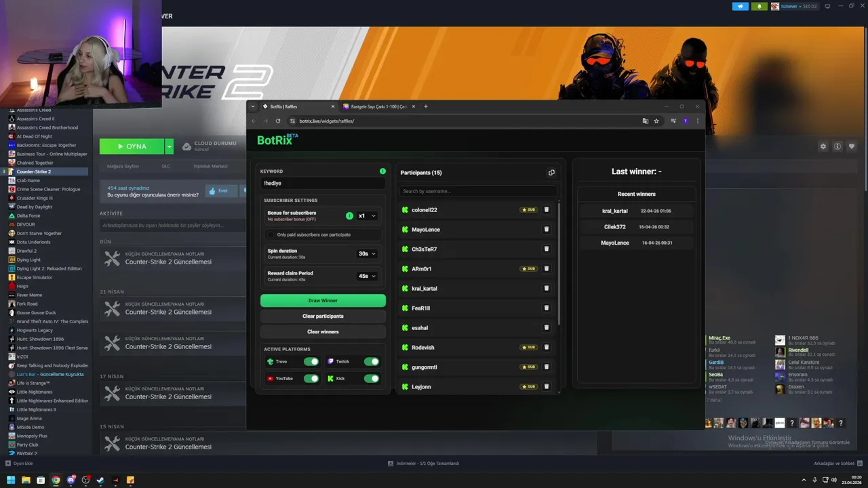
Task: Open the Reward claim period 45s dropdown
Action: coord(367,276)
